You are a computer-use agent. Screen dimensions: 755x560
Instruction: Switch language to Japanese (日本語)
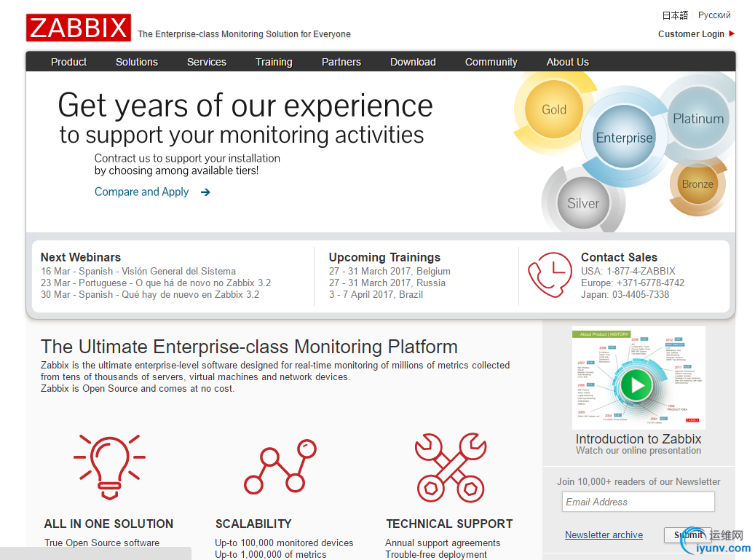coord(675,15)
